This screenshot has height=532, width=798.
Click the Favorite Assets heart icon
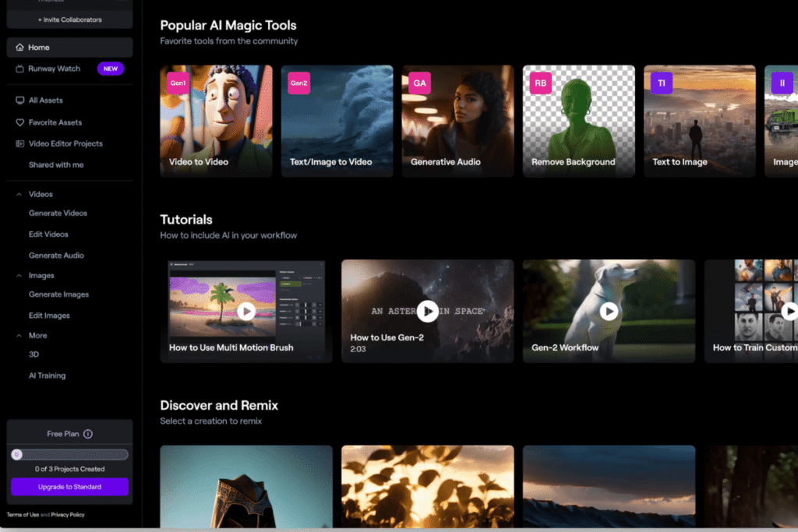(x=19, y=122)
